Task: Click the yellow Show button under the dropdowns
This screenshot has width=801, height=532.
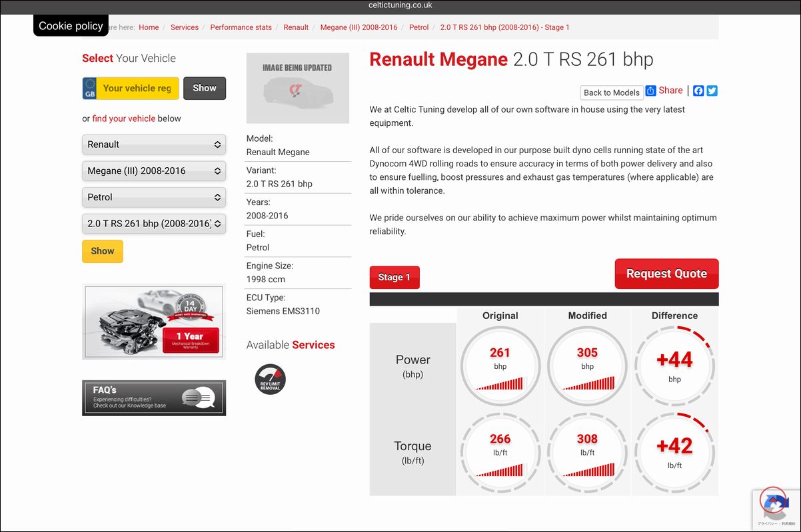Action: (103, 251)
